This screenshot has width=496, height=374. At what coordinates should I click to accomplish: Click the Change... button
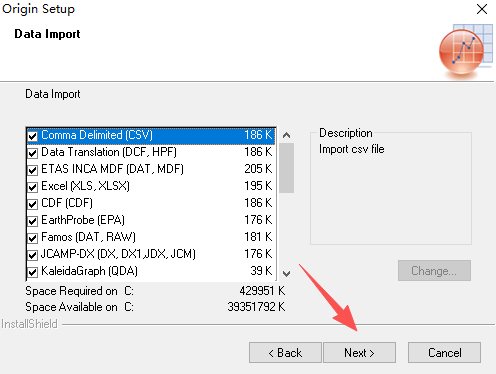pos(434,271)
